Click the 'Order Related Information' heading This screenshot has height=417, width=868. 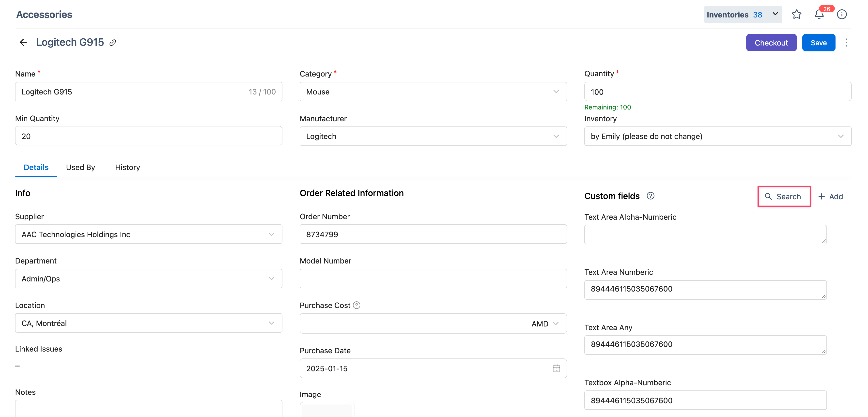tap(351, 193)
